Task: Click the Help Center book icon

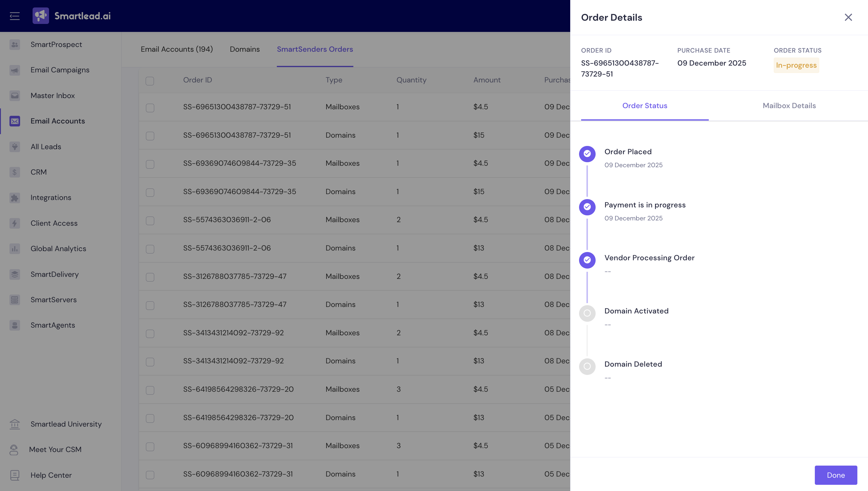Action: [x=14, y=475]
